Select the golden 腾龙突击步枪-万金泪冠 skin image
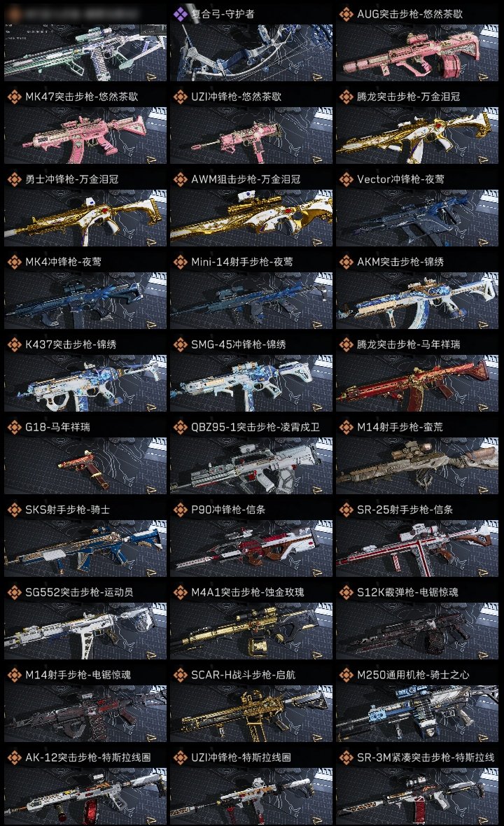The height and width of the screenshot is (826, 504). coord(417,135)
